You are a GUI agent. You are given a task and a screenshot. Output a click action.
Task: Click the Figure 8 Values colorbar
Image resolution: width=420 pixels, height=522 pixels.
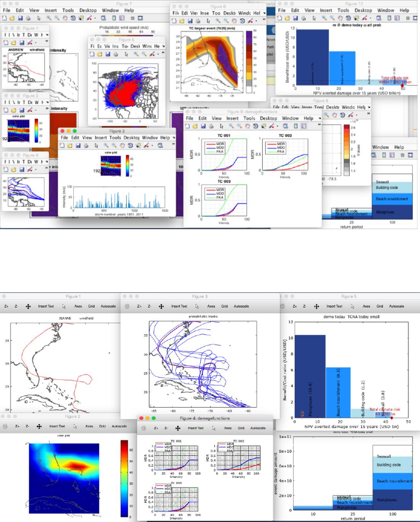[x=347, y=150]
